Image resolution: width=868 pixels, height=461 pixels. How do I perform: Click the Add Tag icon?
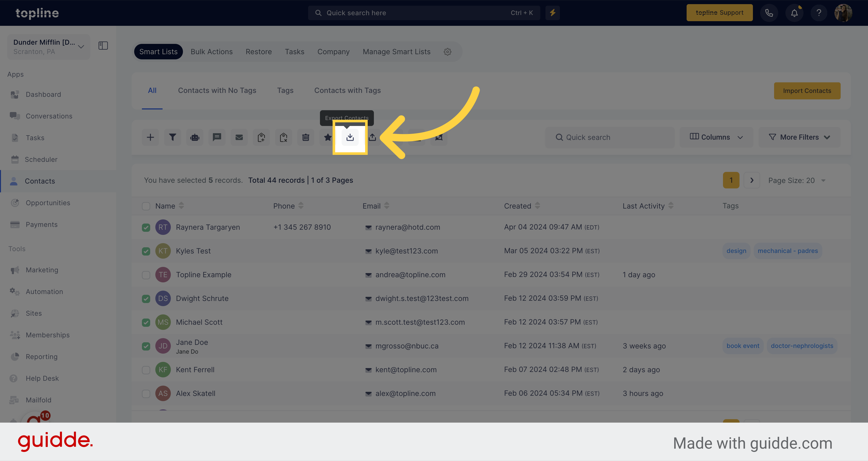click(x=261, y=137)
